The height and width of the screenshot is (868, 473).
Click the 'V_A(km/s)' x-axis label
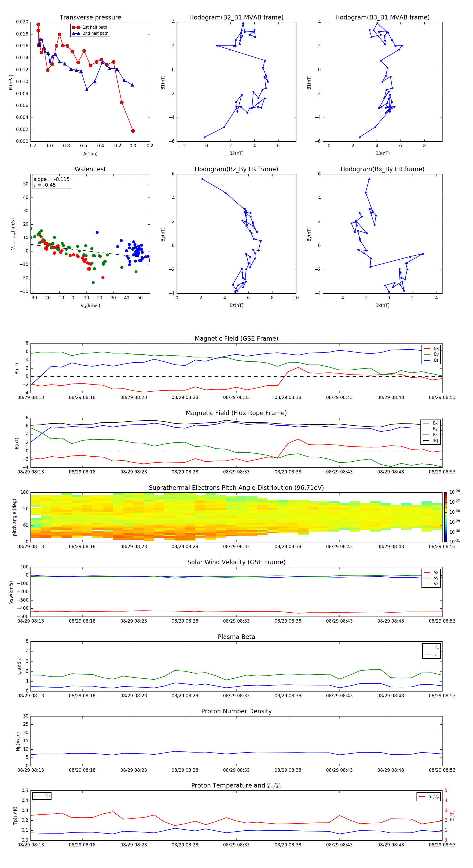[x=90, y=306]
